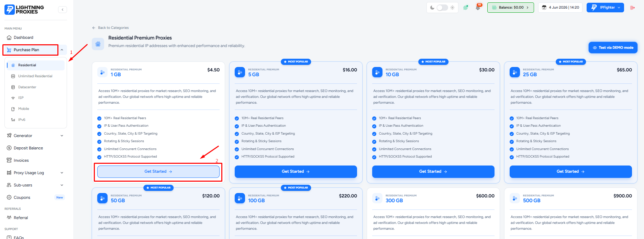Click the New badge beside Coupons

(x=60, y=197)
